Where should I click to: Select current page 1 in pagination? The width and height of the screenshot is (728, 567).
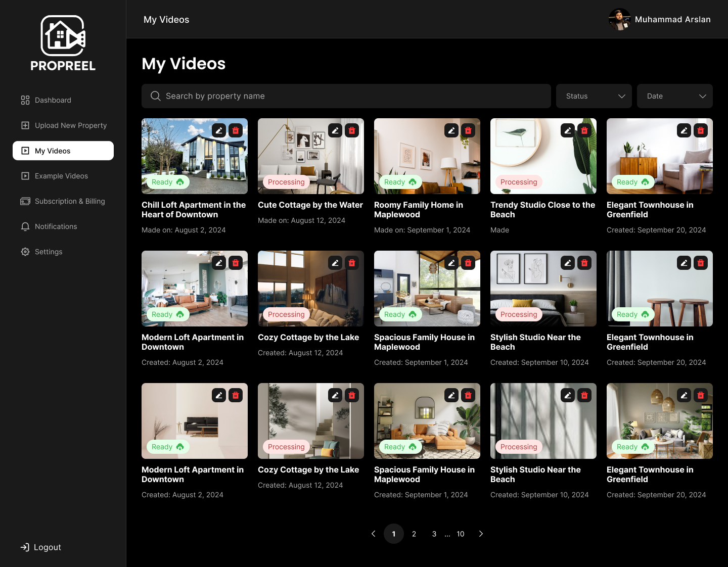pyautogui.click(x=394, y=534)
